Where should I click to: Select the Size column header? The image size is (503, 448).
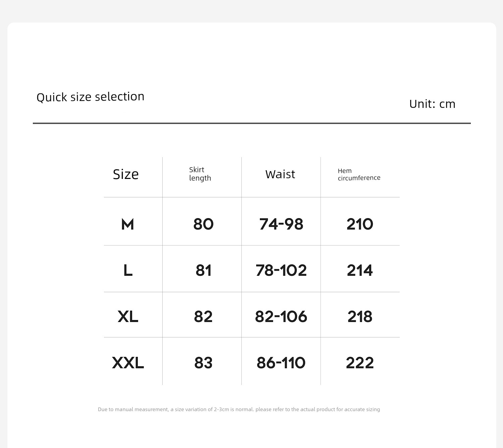pos(126,174)
